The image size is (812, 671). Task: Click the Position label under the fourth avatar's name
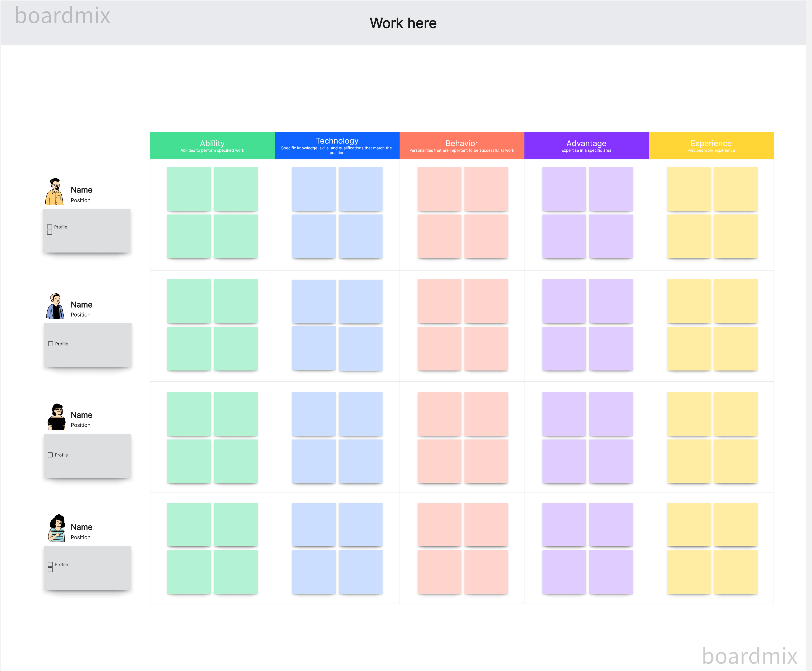click(80, 537)
